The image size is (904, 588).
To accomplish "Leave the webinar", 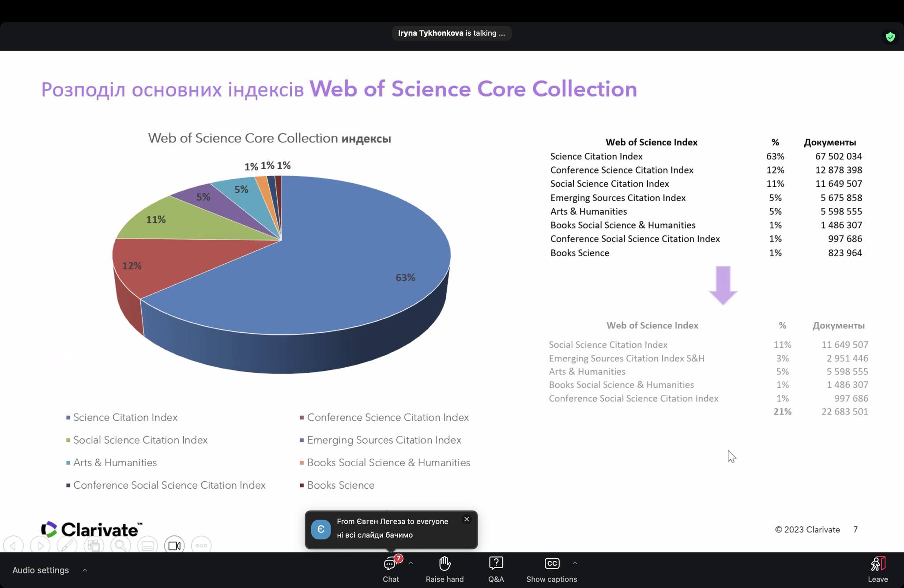I will click(878, 569).
